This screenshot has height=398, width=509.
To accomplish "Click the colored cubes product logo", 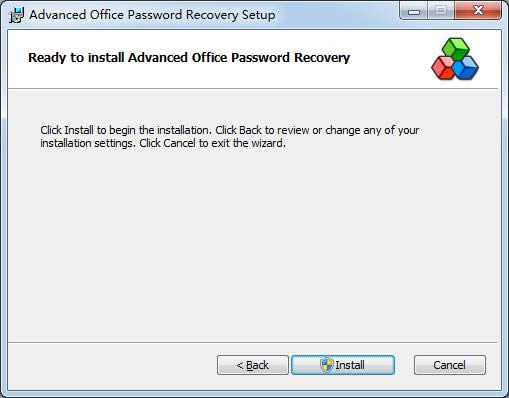I will [455, 59].
